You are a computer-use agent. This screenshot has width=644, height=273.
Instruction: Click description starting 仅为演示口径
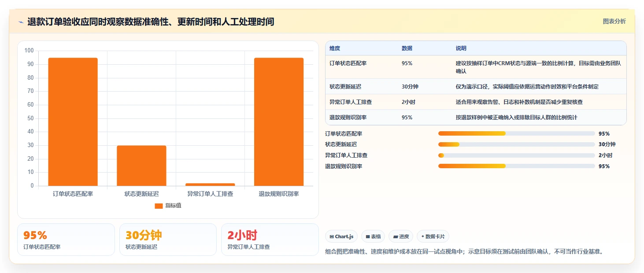[x=527, y=87]
